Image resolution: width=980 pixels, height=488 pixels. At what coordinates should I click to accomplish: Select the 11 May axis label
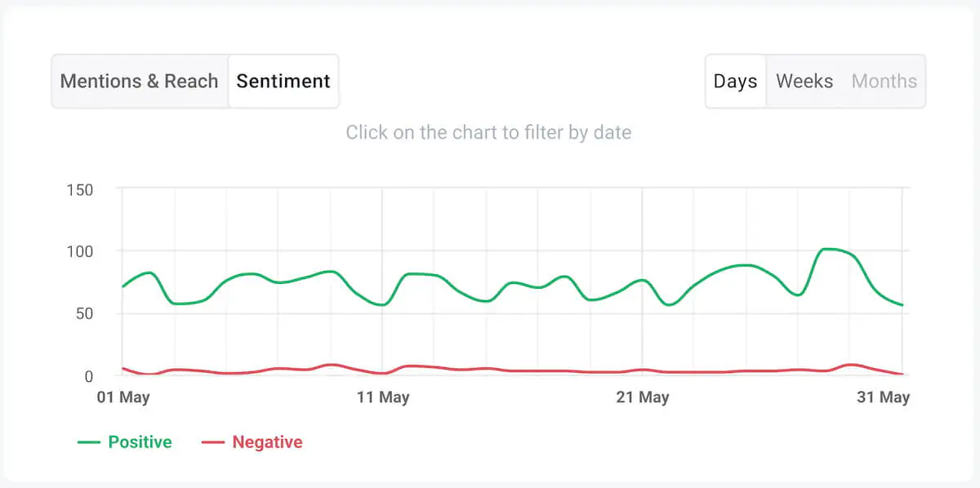(383, 397)
